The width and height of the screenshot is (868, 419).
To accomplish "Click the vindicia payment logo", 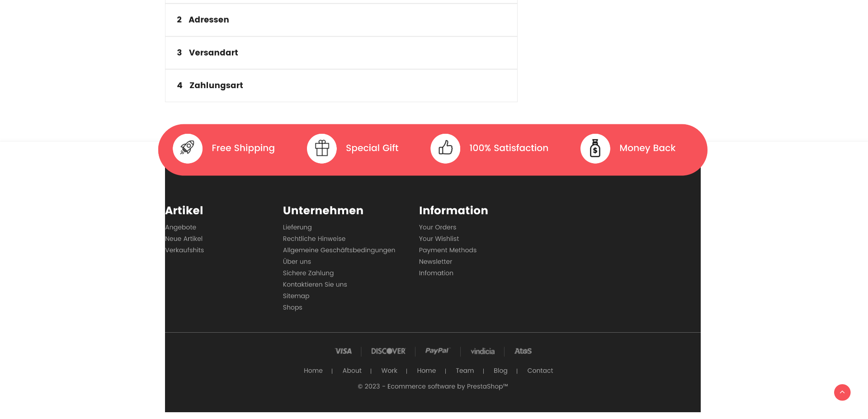I will 482,351.
